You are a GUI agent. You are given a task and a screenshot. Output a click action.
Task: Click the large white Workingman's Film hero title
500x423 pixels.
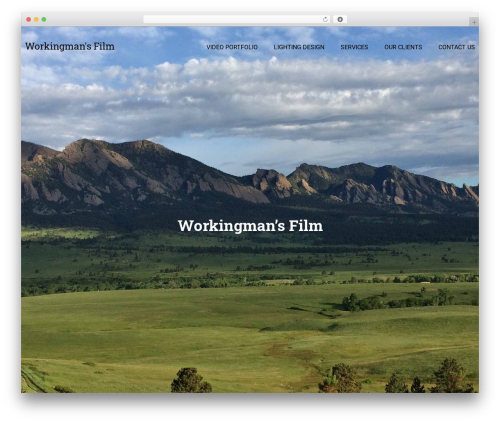[x=250, y=226]
